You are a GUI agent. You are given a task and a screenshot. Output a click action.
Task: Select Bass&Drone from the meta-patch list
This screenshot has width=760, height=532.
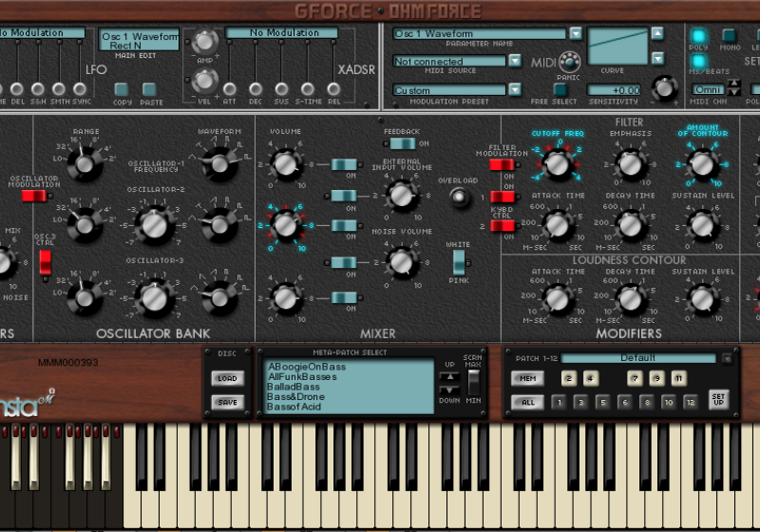pyautogui.click(x=295, y=397)
